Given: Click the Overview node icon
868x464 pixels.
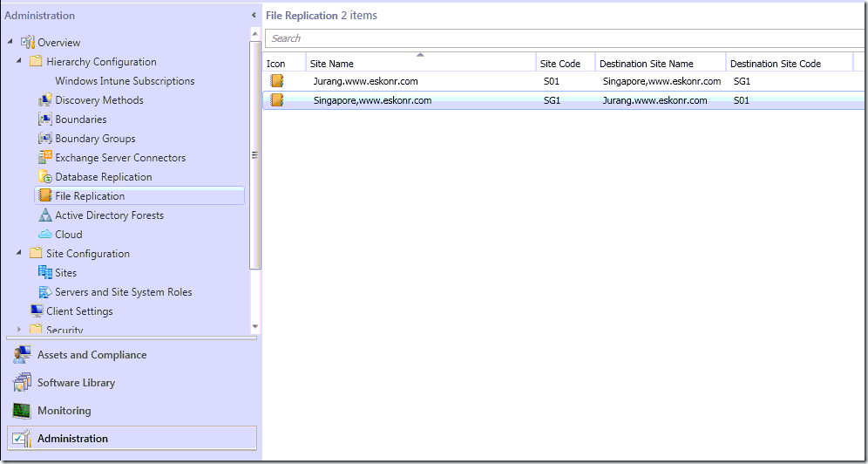Looking at the screenshot, I should point(28,42).
